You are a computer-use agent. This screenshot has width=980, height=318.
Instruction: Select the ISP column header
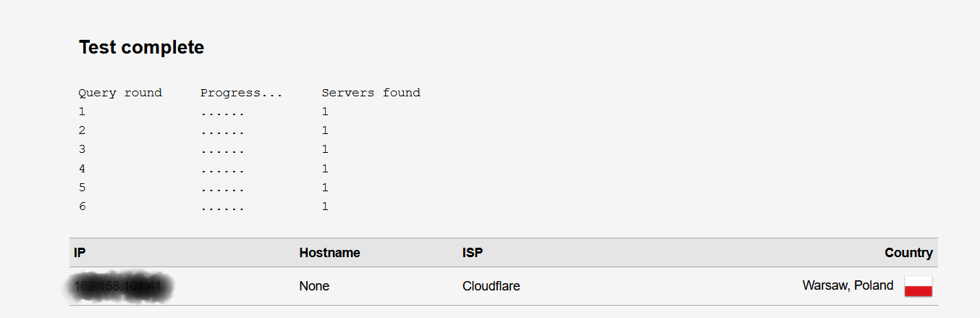click(473, 253)
